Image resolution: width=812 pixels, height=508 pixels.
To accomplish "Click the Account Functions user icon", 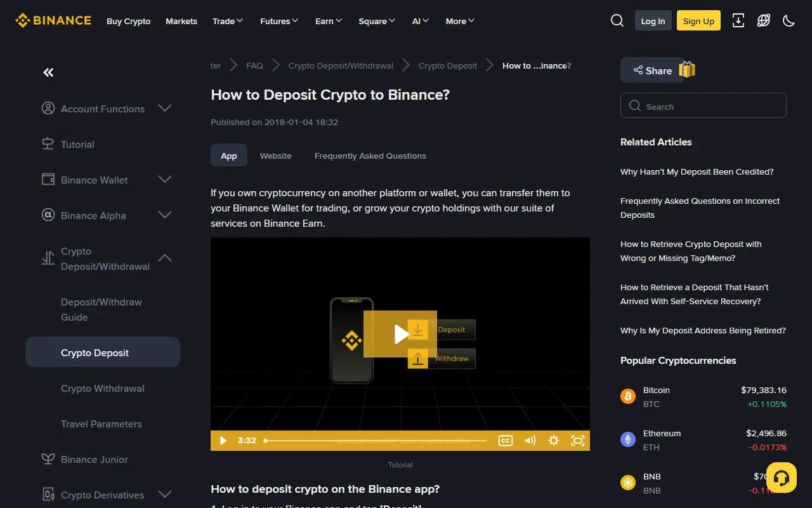I will [x=48, y=109].
